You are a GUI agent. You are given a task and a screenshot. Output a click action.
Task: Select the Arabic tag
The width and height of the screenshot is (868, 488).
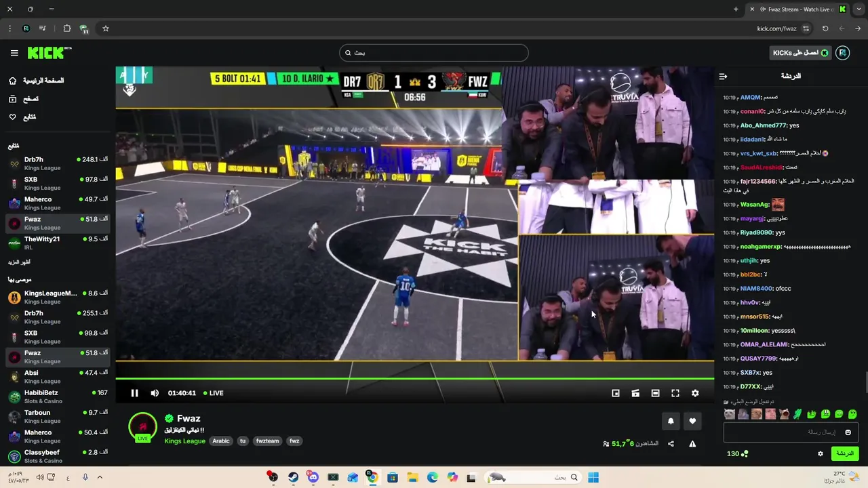pyautogui.click(x=221, y=441)
